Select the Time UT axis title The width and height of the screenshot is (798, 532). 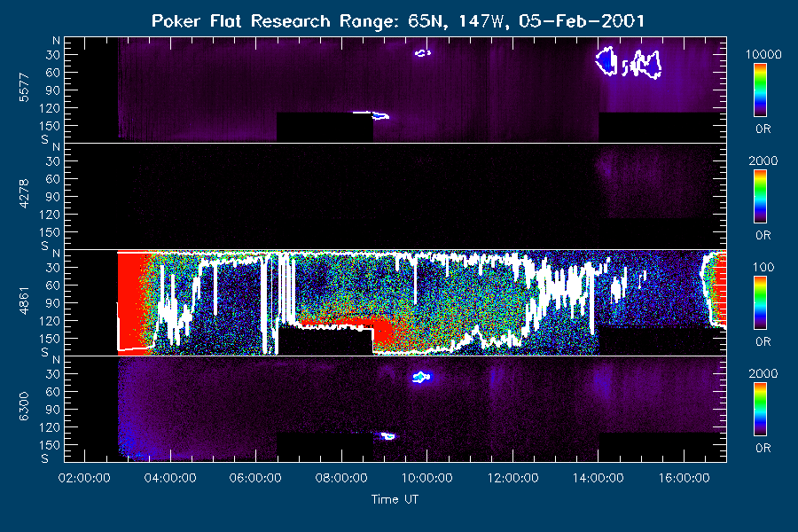coord(395,499)
